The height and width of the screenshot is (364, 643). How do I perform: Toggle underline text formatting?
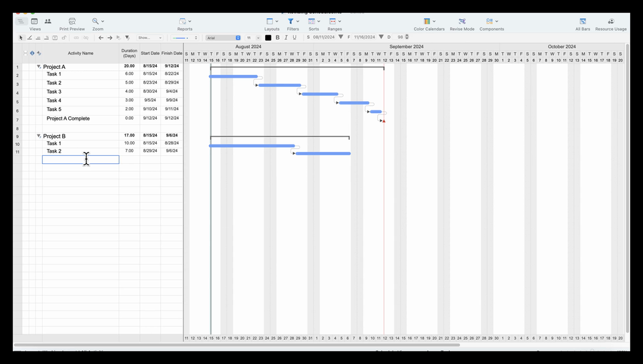pyautogui.click(x=294, y=37)
